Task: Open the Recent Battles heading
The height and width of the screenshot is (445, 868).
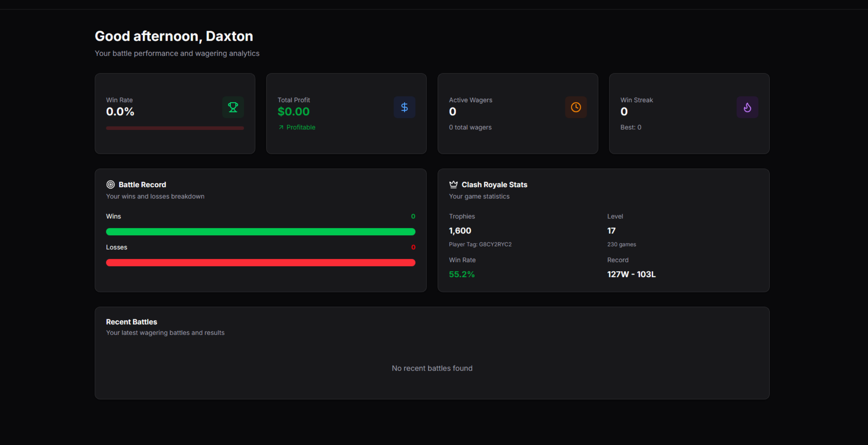Action: tap(132, 322)
